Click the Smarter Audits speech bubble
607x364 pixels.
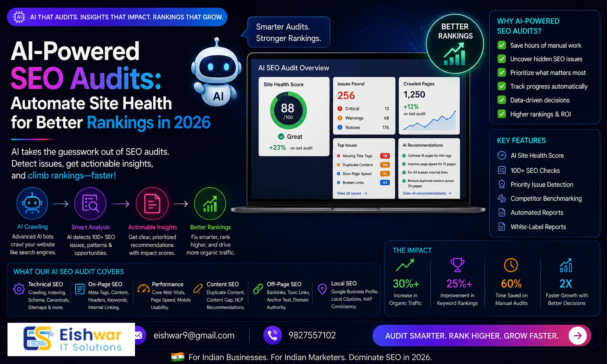tap(286, 32)
